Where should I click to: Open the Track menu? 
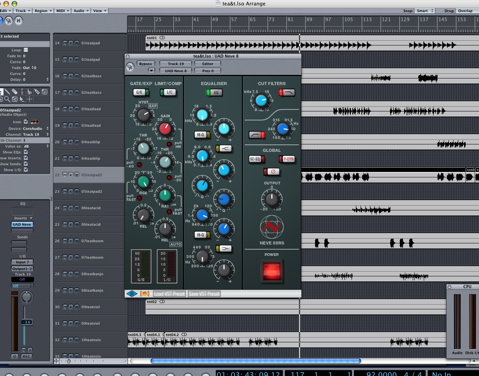(x=22, y=11)
